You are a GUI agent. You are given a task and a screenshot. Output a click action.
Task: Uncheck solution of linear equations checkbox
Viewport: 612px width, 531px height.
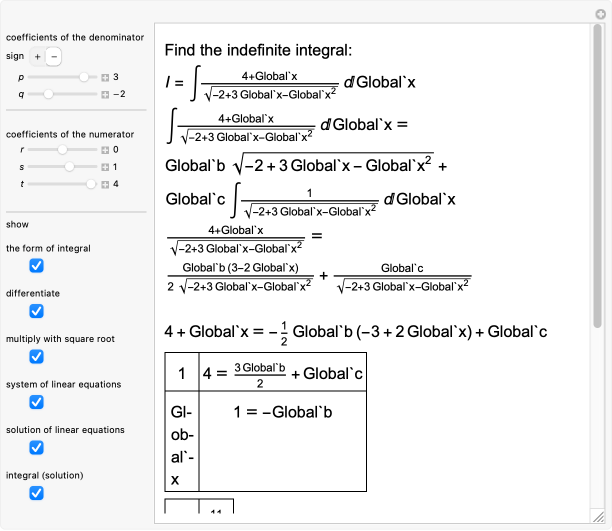pos(36,447)
